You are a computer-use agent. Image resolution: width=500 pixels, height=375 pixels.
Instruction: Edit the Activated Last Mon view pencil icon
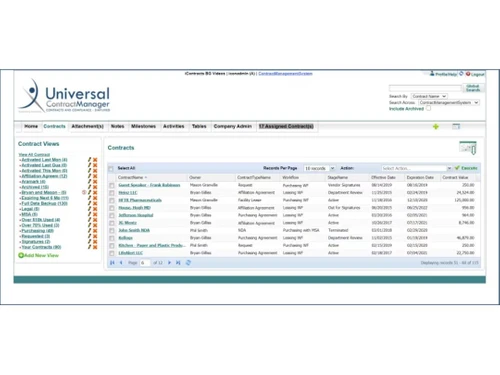[89, 160]
